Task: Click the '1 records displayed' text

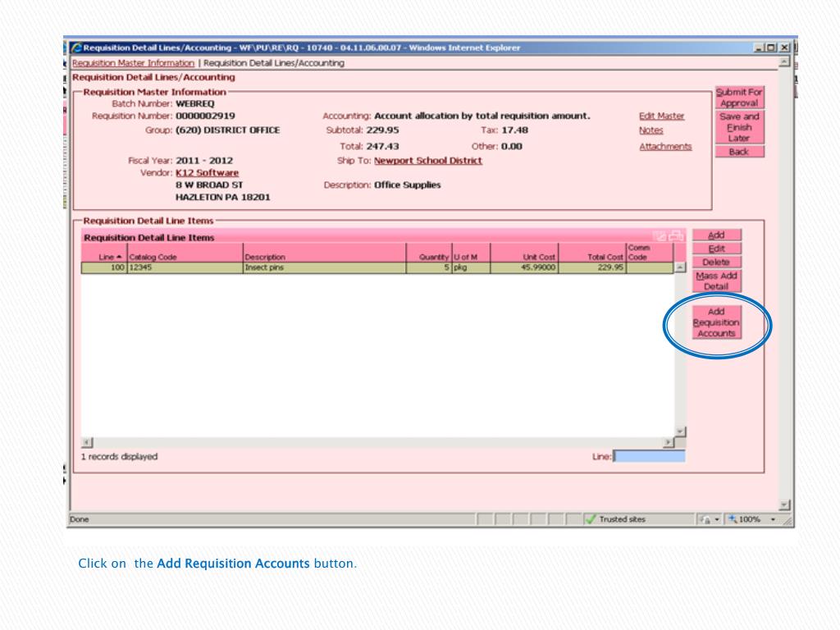Action: pos(119,456)
